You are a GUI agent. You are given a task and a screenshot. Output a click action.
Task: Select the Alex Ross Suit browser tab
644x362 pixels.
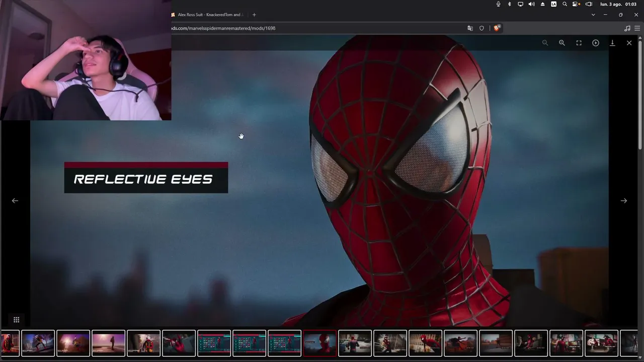[207, 15]
